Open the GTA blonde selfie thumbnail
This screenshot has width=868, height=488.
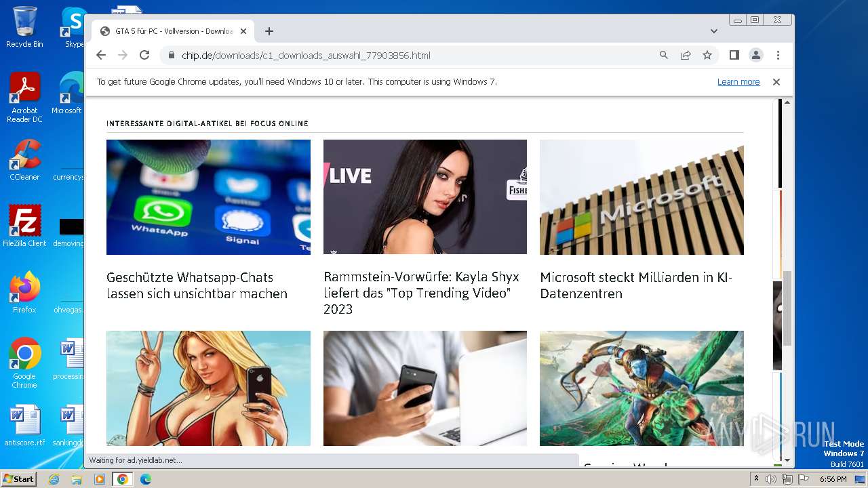tap(208, 388)
